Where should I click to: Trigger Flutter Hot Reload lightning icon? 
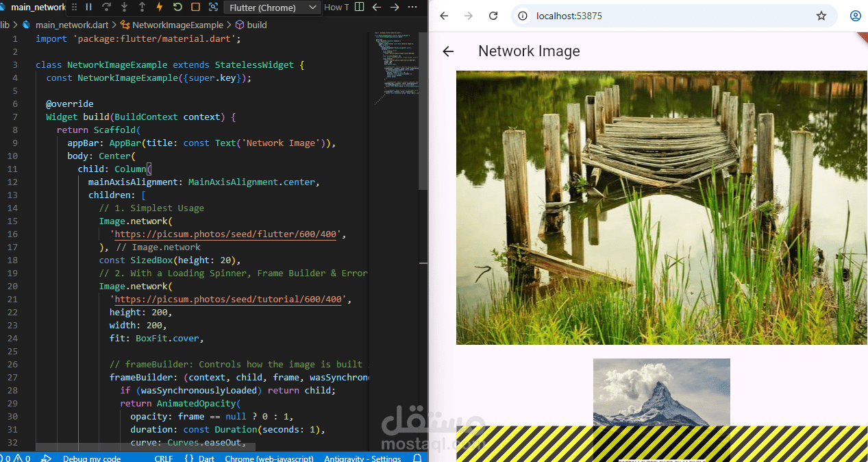pos(160,8)
